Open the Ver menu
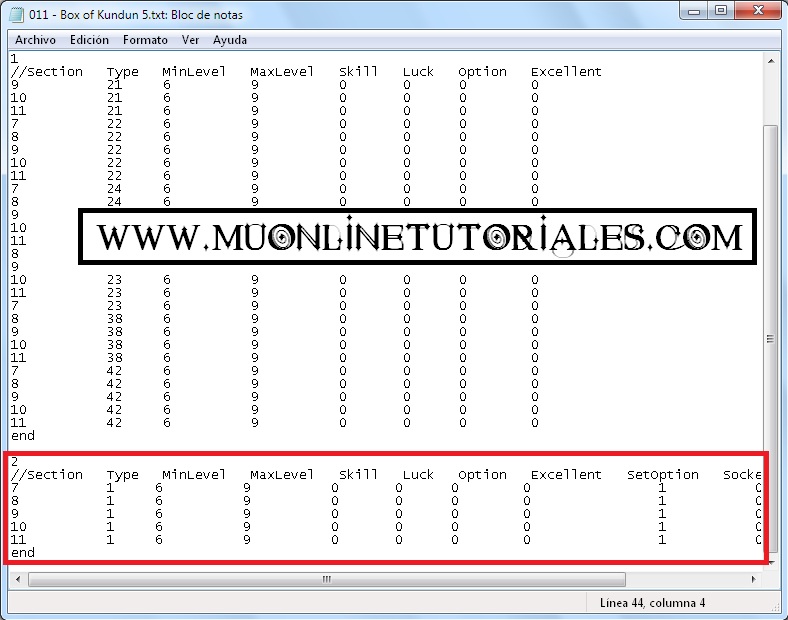The image size is (788, 620). pyautogui.click(x=190, y=40)
